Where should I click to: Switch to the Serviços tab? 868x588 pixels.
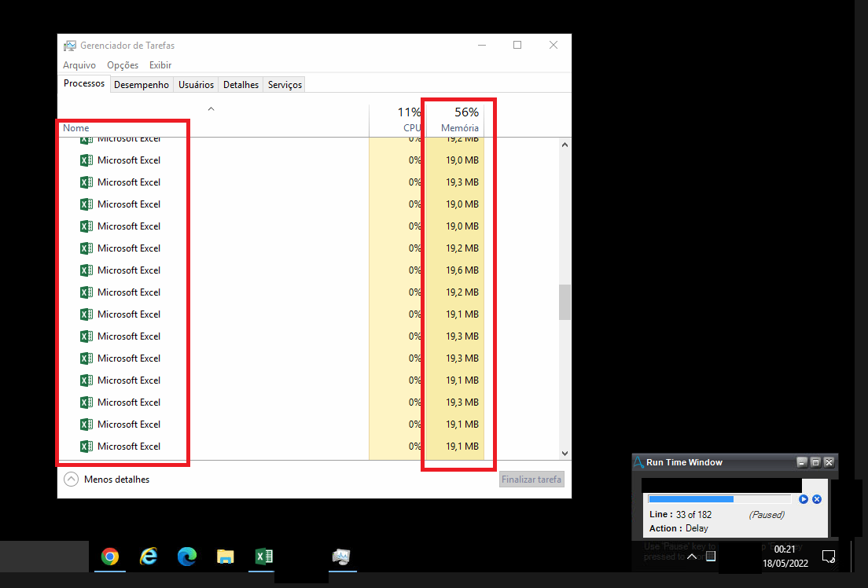285,85
